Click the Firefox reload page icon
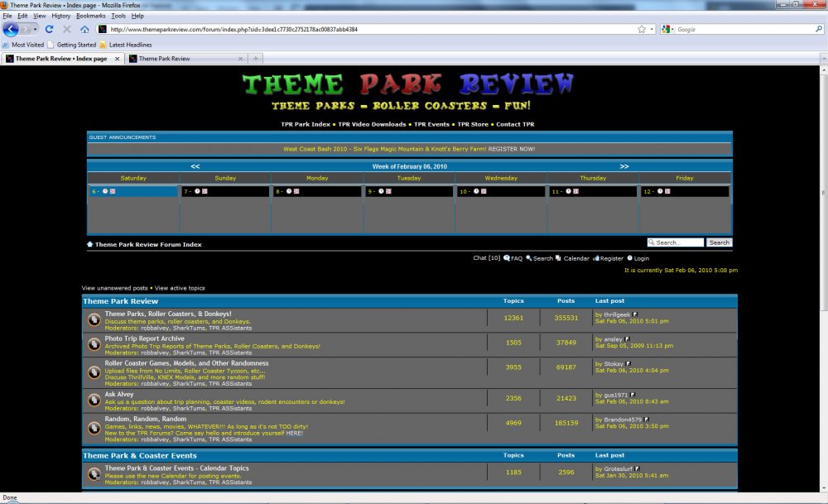 pos(51,28)
